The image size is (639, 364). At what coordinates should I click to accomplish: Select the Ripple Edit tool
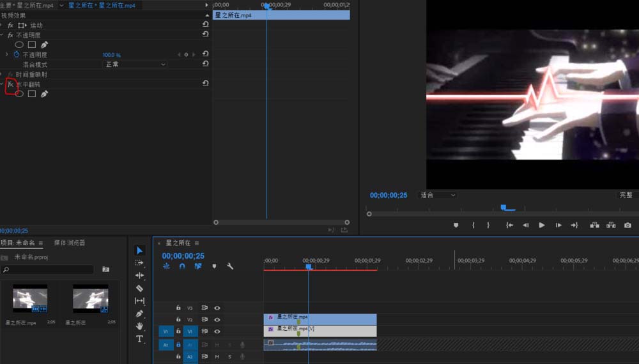[139, 276]
